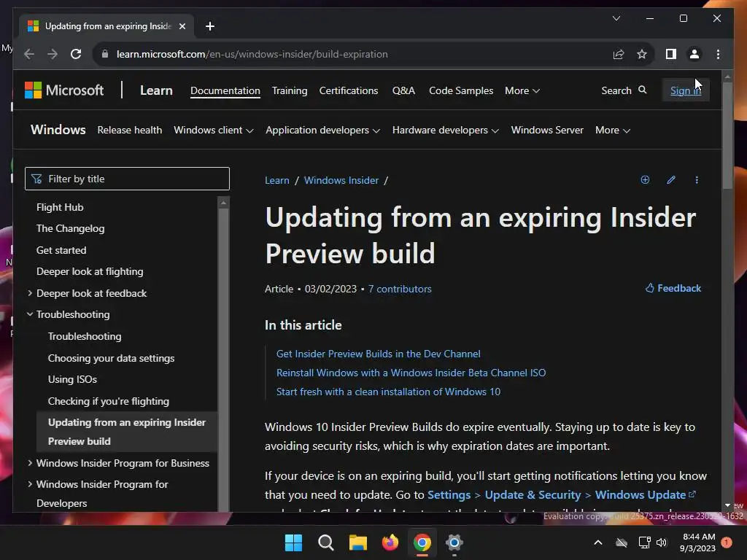View the 7 contributors link
This screenshot has height=560, width=747.
400,289
